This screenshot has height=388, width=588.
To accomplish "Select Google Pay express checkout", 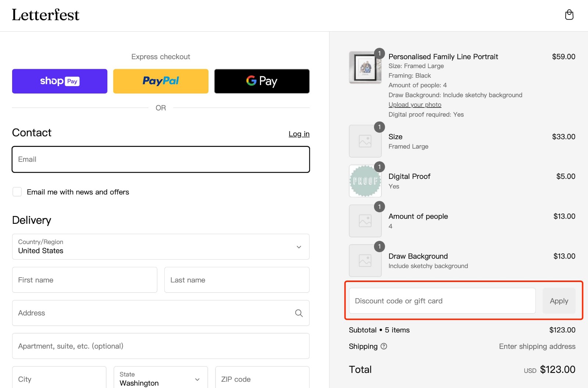I will [262, 81].
